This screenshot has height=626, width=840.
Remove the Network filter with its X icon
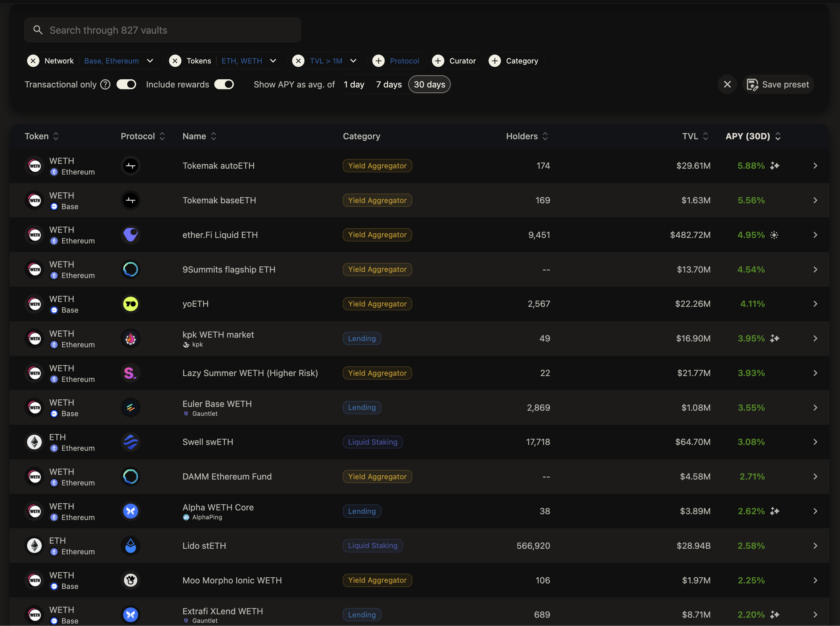[33, 61]
